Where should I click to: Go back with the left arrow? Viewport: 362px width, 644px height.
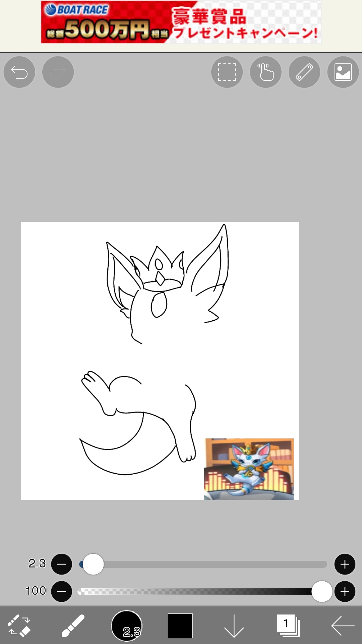pyautogui.click(x=343, y=626)
